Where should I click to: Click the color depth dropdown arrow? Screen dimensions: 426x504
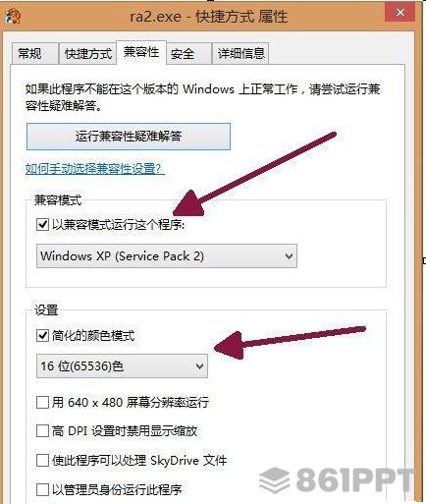click(199, 366)
